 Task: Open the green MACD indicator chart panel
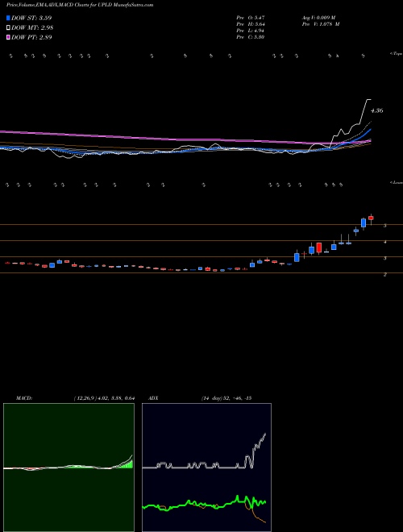coord(69,468)
